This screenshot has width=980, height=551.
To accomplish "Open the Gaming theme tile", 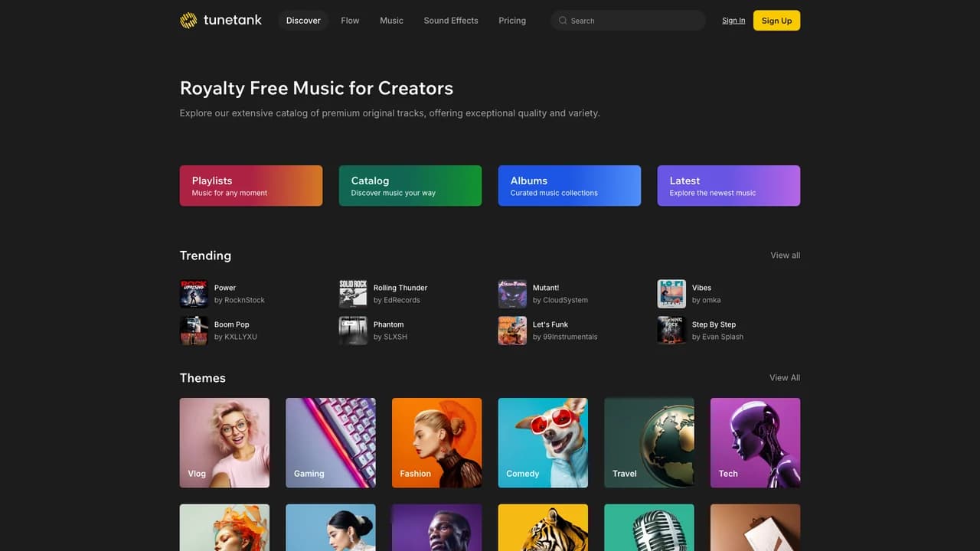I will (331, 443).
